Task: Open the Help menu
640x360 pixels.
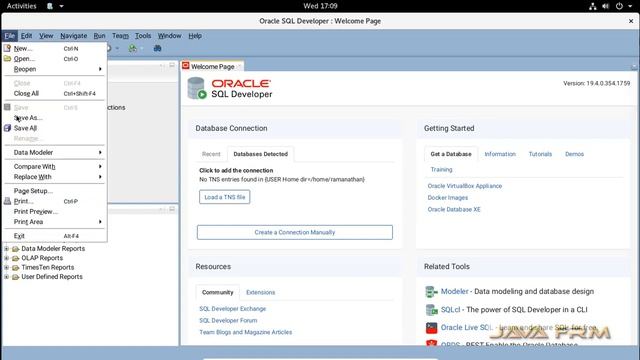Action: 195,36
